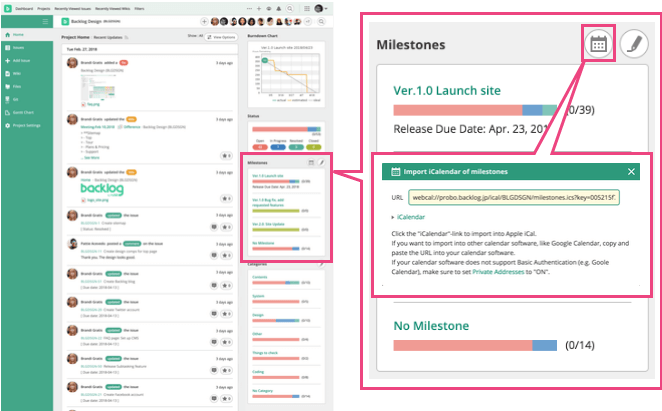Click the plus icon in the top global bar

point(259,8)
